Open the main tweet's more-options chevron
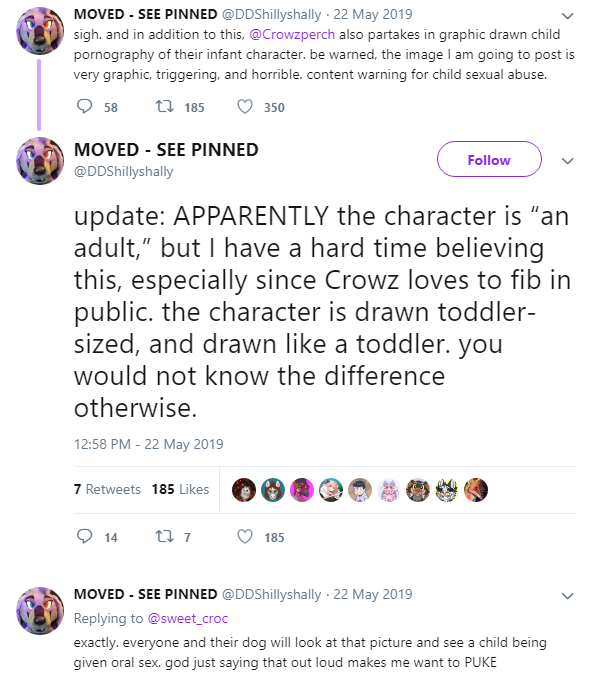Viewport: 603px width, 686px height. pos(567,160)
